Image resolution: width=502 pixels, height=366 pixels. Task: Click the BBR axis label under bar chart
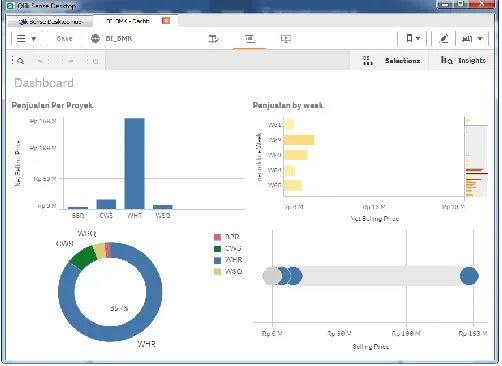78,216
